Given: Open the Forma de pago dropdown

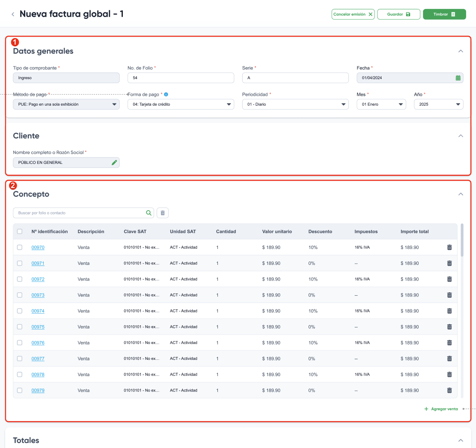Looking at the screenshot, I should 181,104.
